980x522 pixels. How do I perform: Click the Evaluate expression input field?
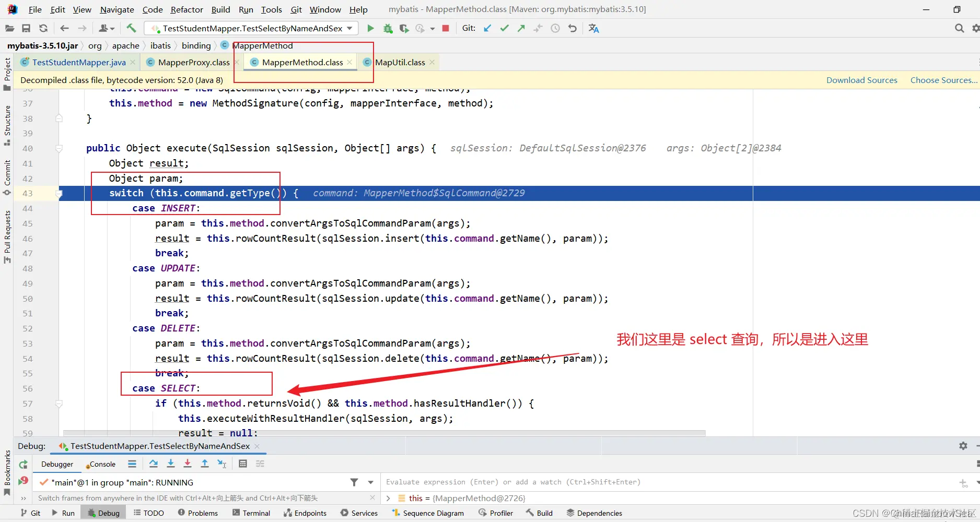click(669, 482)
